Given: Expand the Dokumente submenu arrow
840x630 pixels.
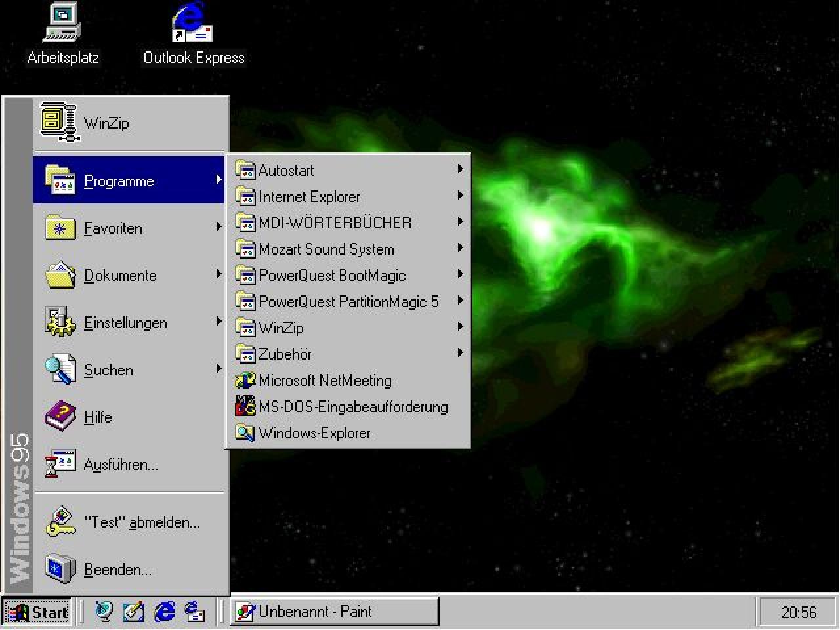Looking at the screenshot, I should pos(219,274).
